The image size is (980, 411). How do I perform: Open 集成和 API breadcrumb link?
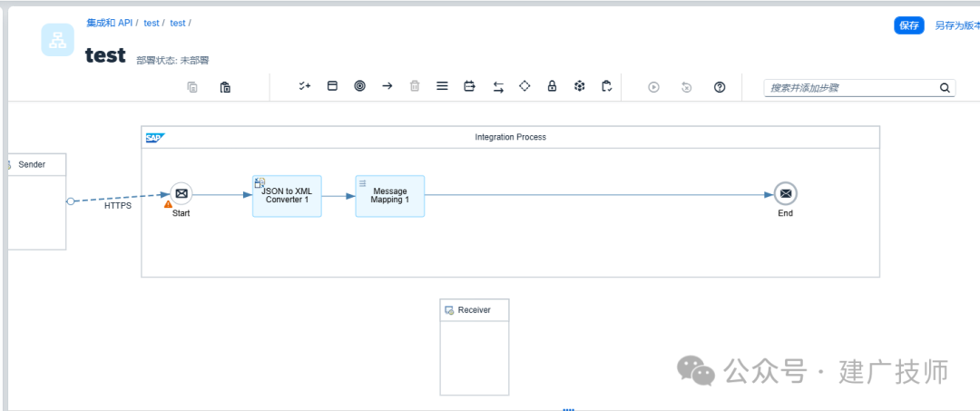(x=110, y=23)
